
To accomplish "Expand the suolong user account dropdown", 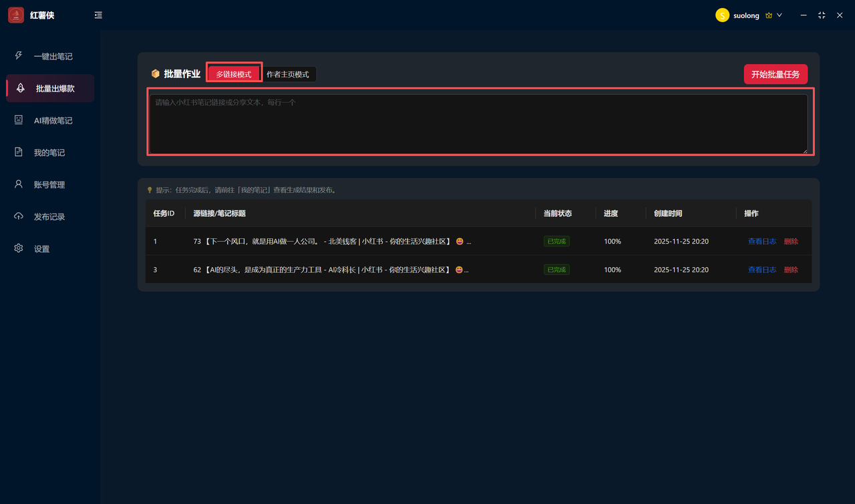I will coord(779,15).
